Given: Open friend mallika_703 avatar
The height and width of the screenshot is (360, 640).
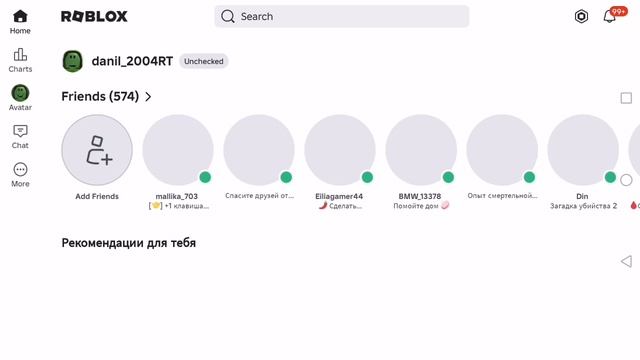Looking at the screenshot, I should point(178,150).
